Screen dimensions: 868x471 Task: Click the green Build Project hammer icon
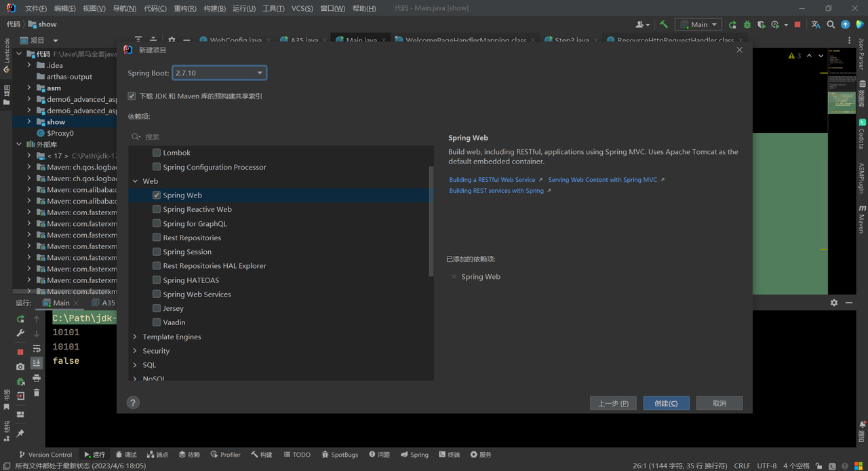click(x=664, y=24)
